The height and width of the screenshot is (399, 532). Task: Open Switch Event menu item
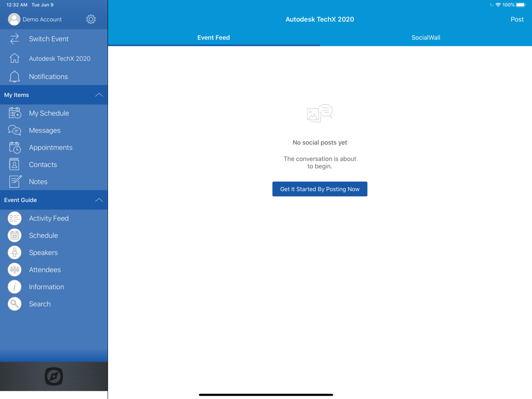pos(54,39)
